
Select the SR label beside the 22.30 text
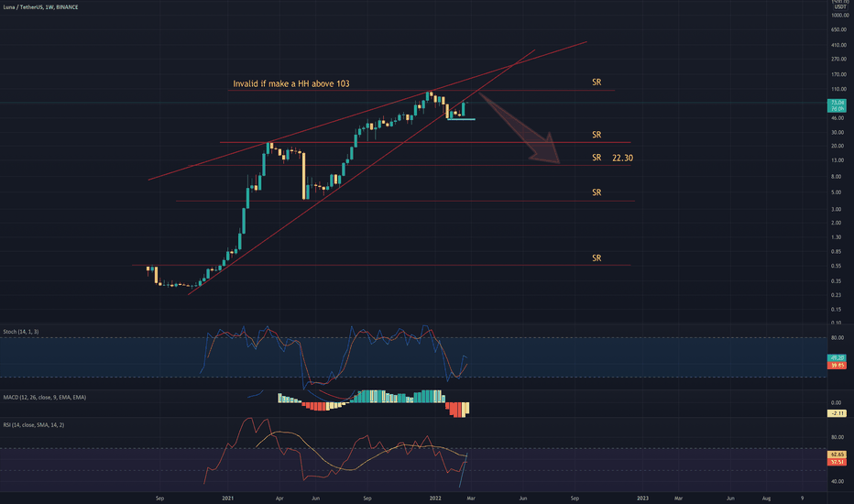pos(597,158)
